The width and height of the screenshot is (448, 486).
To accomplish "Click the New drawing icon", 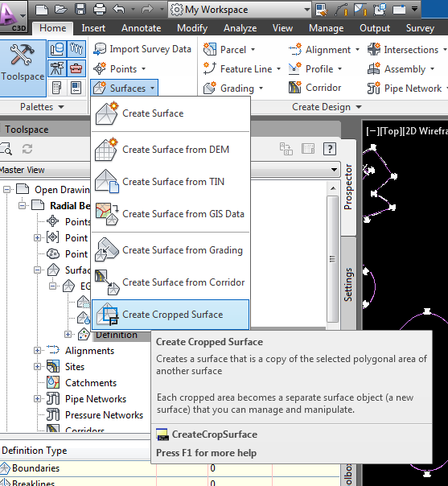I will pyautogui.click(x=42, y=10).
